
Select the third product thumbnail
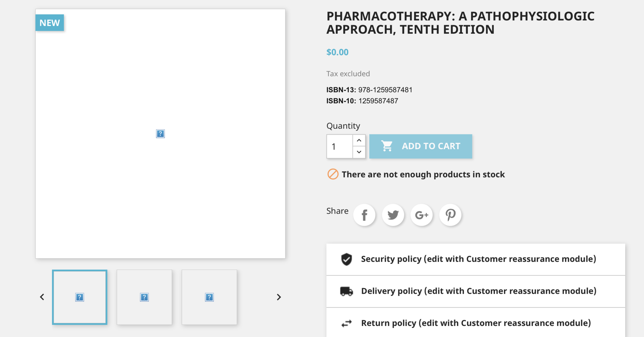point(209,297)
